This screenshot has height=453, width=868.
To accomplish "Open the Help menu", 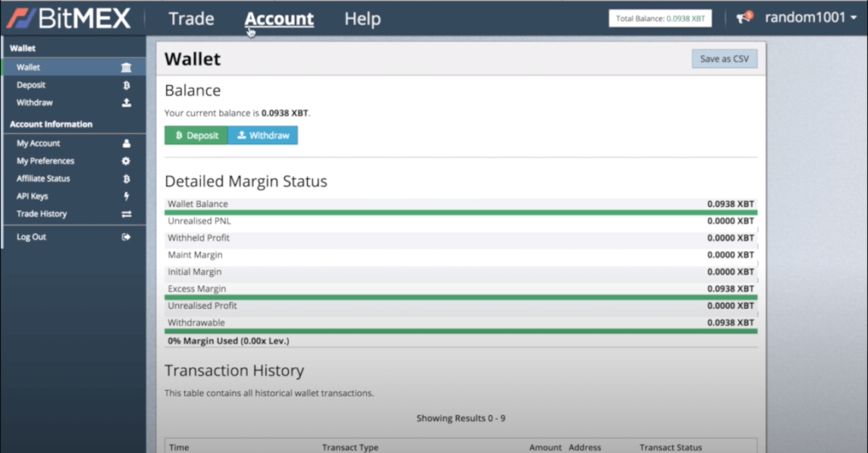I will 363,19.
